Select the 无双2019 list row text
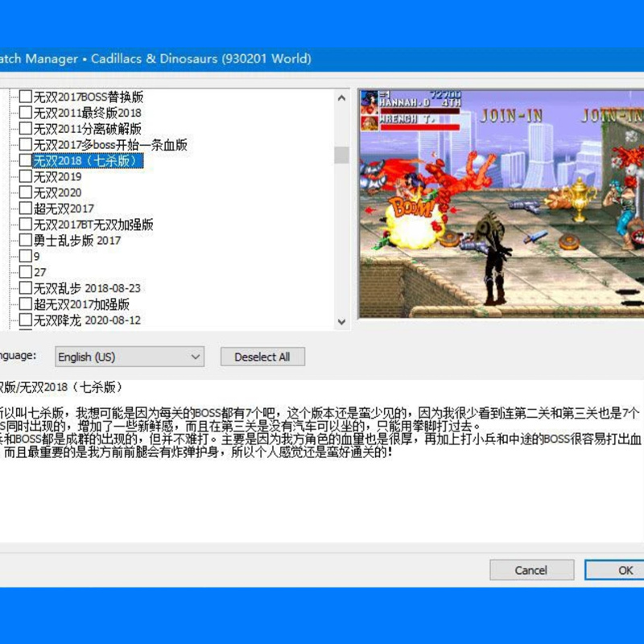The width and height of the screenshot is (644, 644). [x=57, y=176]
